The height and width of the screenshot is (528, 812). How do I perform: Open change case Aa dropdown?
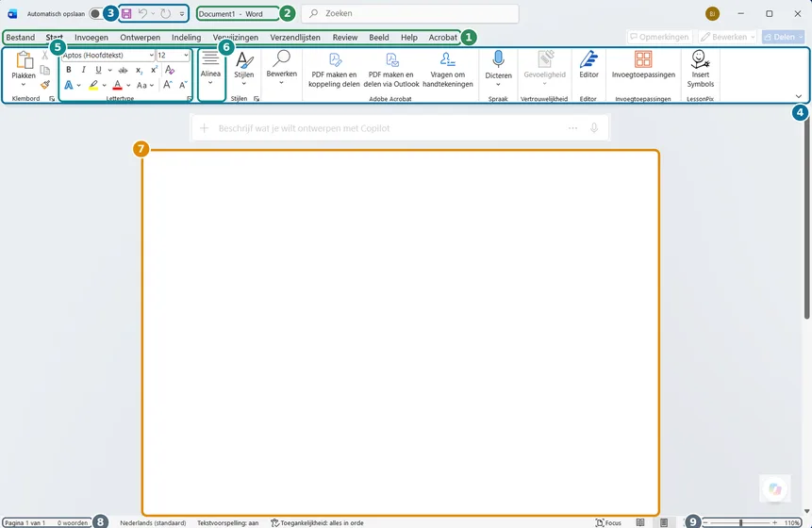145,85
